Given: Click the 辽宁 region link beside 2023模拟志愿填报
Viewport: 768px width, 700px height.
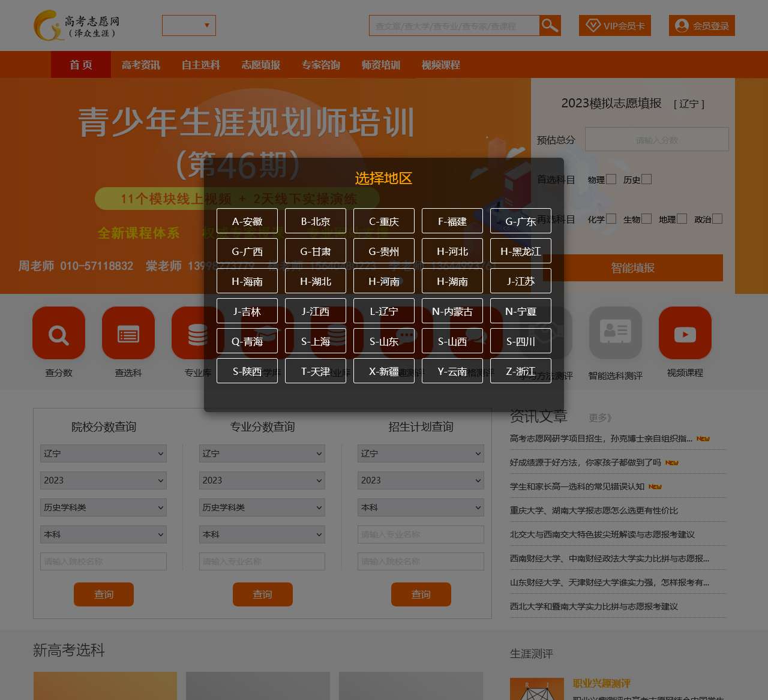Looking at the screenshot, I should pyautogui.click(x=689, y=104).
